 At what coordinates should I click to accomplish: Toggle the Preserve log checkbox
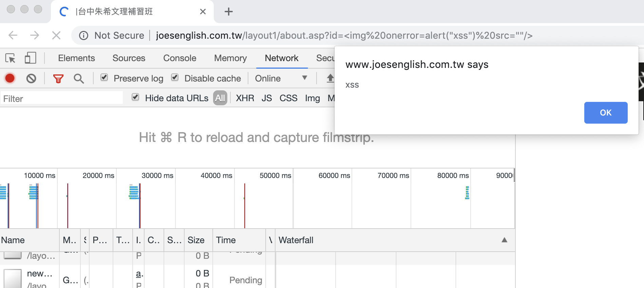click(104, 78)
